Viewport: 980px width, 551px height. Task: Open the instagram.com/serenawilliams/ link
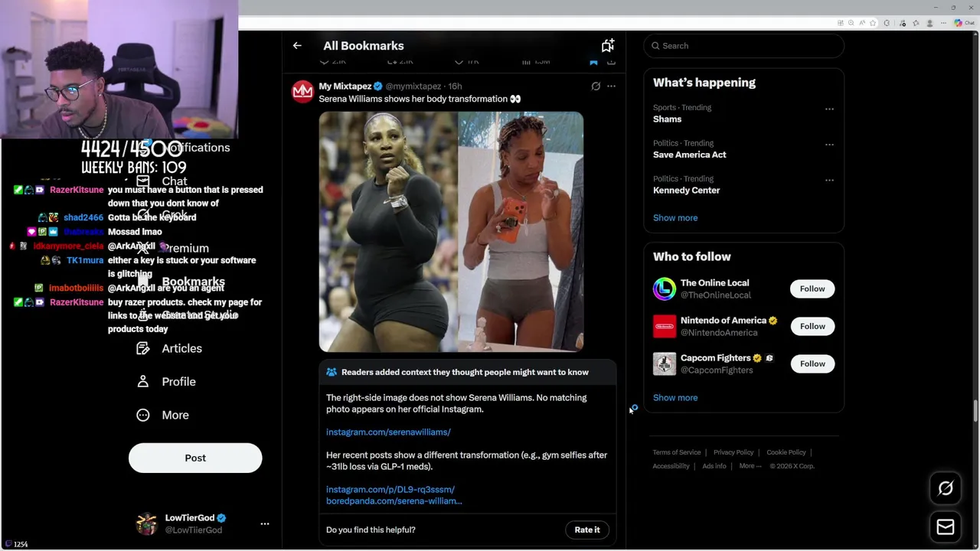pos(388,432)
